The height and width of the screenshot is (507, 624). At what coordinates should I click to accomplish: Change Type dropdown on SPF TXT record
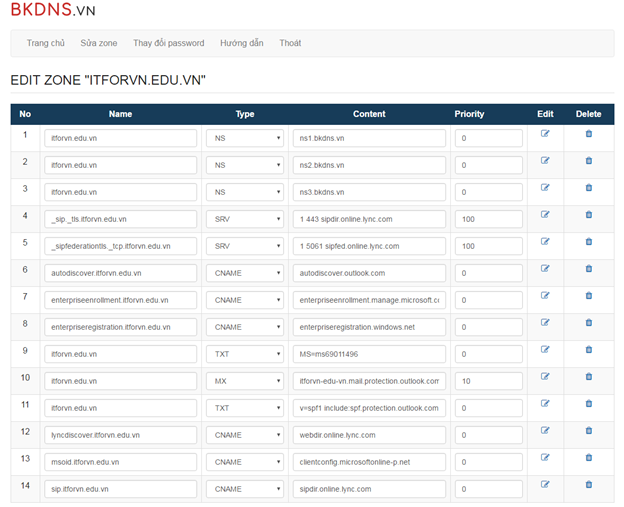(245, 408)
